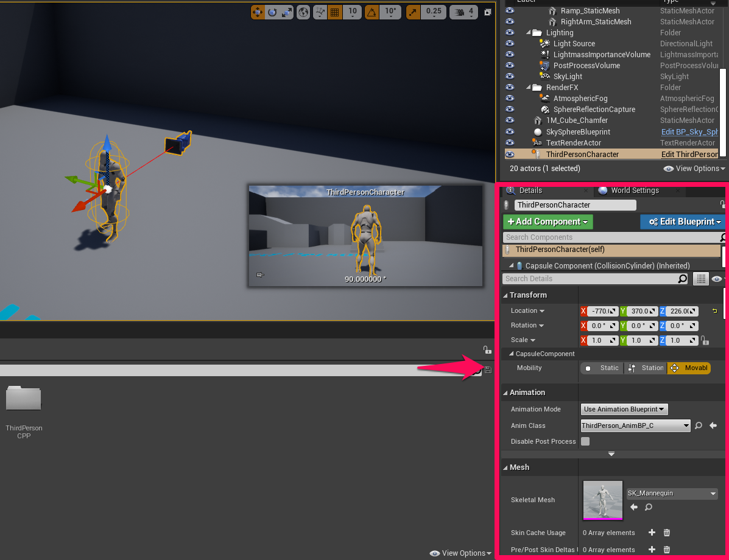Image resolution: width=729 pixels, height=560 pixels.
Task: Open SK_Mannequin mesh asset dropdown
Action: point(671,494)
